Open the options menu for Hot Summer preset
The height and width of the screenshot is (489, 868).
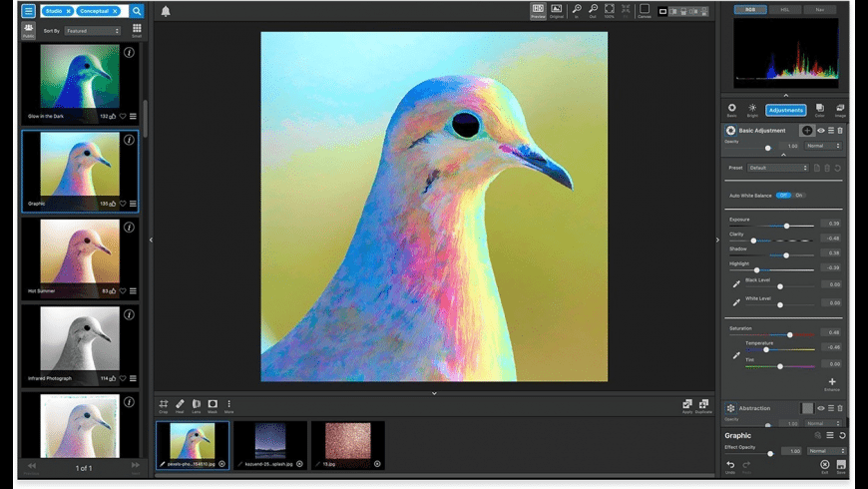click(133, 291)
